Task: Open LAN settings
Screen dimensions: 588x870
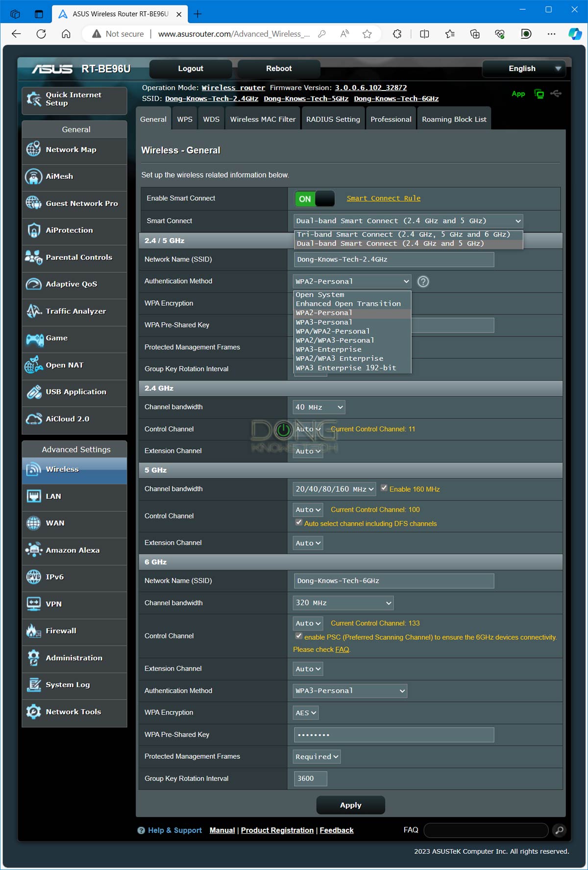Action: click(74, 497)
